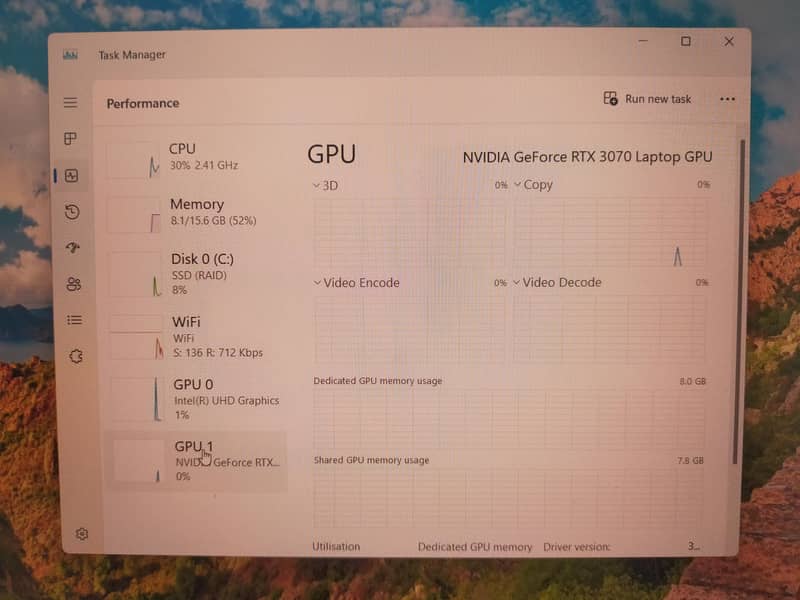Open the three-dot more options menu
The image size is (800, 600).
[727, 99]
